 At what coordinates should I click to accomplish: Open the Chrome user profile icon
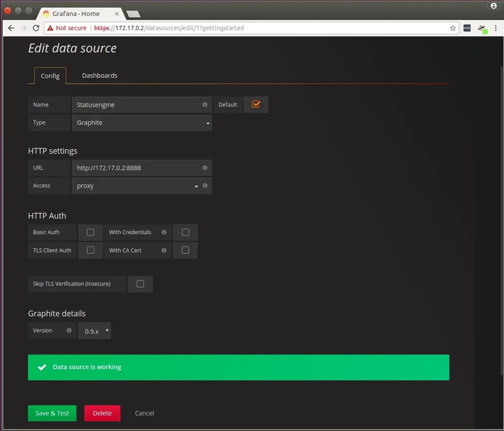494,6
